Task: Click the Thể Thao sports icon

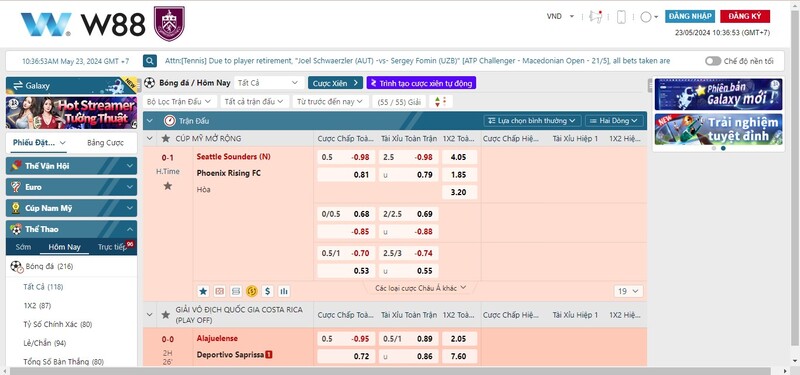Action: (x=16, y=229)
